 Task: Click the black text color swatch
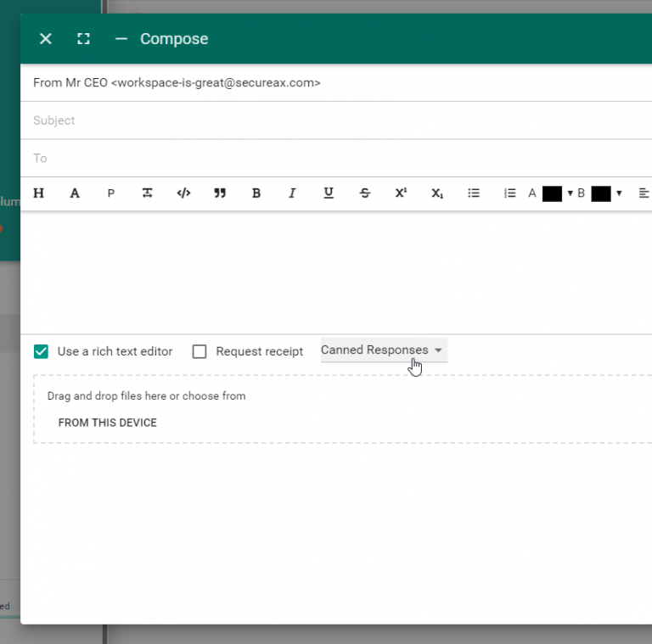pyautogui.click(x=552, y=193)
